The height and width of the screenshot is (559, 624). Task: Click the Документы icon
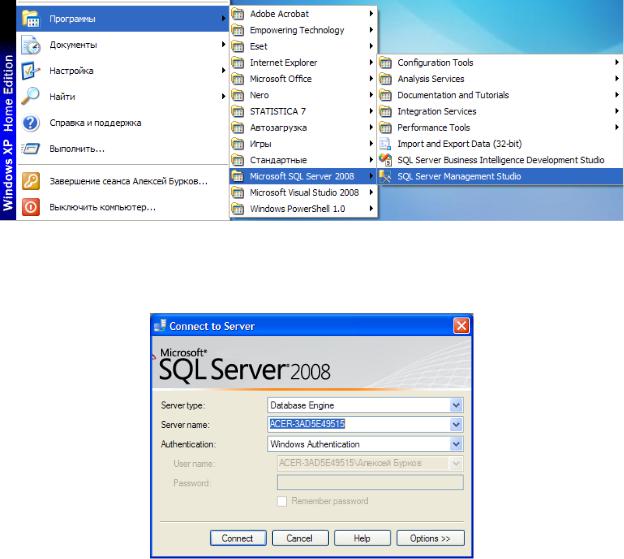31,45
